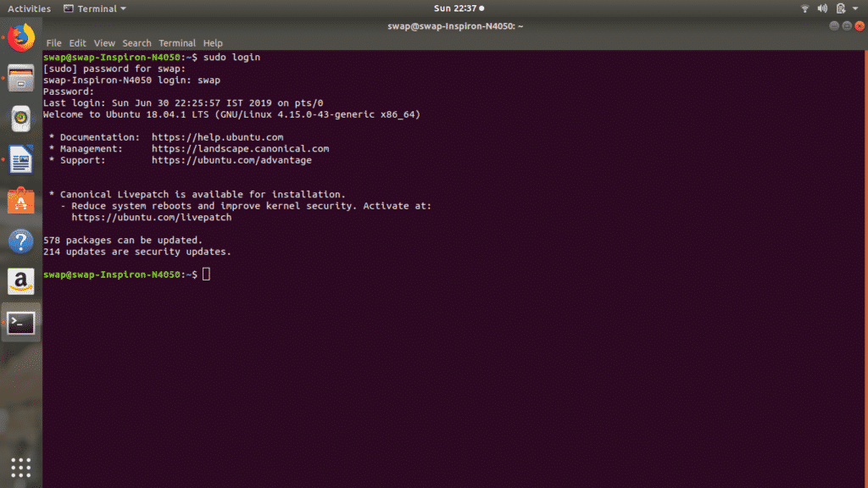Click the 'Last login: Sun Jun 30' line

183,103
